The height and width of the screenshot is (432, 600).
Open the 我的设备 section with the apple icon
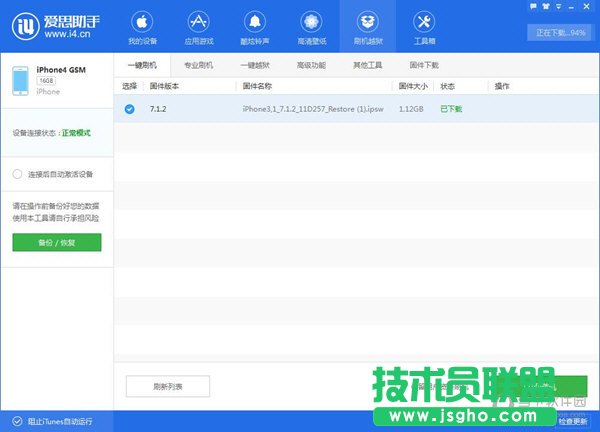tap(142, 28)
